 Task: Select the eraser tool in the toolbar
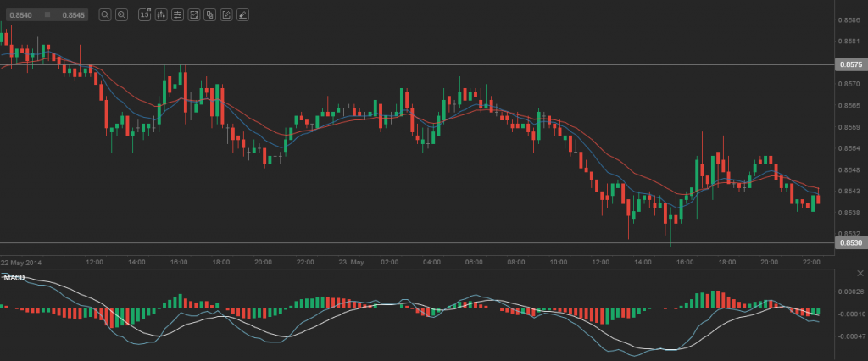tap(242, 14)
